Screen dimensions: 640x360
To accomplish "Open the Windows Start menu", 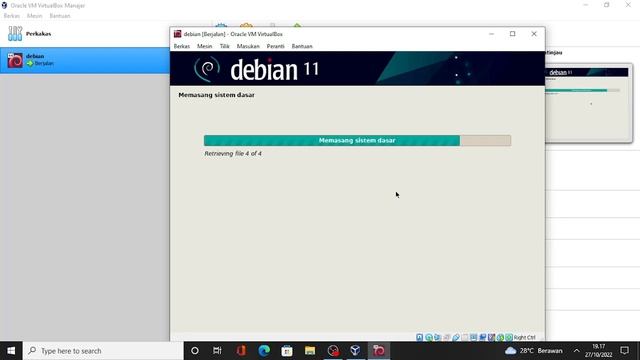I will coord(11,351).
